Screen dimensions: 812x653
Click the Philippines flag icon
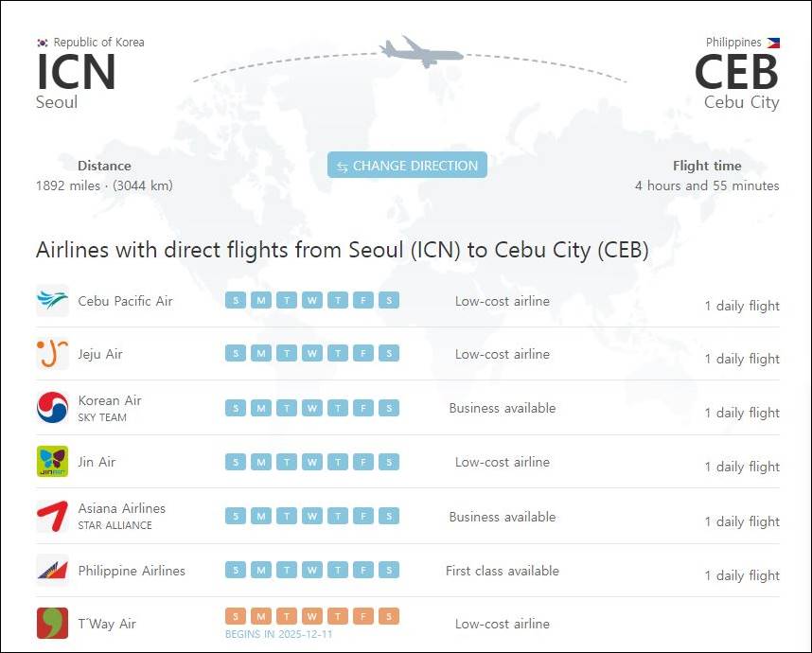pyautogui.click(x=773, y=43)
